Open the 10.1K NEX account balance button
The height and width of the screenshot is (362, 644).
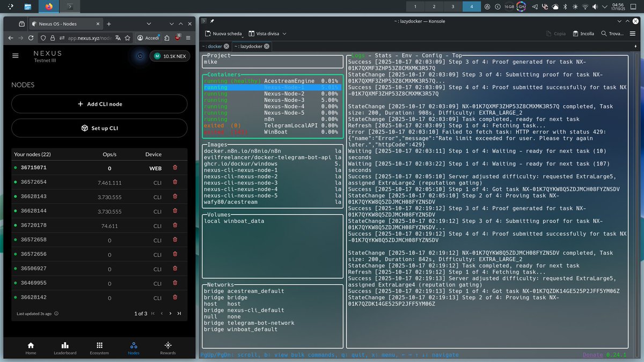169,56
